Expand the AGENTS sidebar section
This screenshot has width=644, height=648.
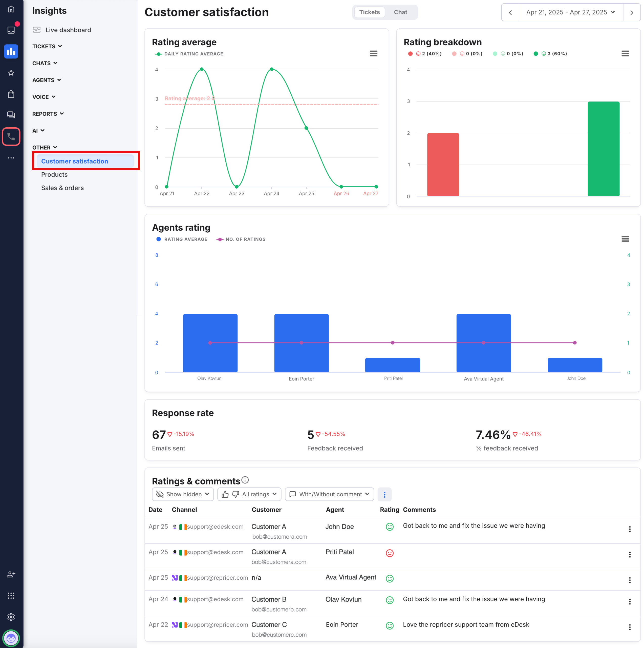tap(47, 80)
